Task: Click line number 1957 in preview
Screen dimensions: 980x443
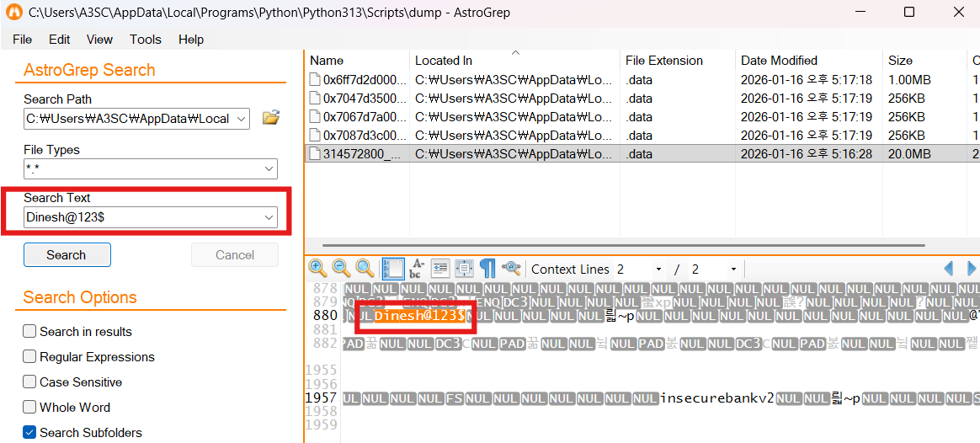Action: pos(322,398)
